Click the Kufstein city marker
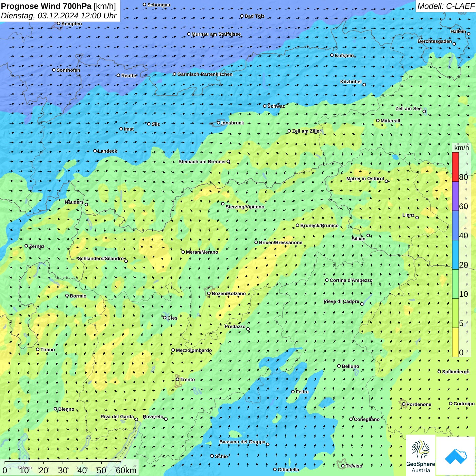 pos(332,55)
